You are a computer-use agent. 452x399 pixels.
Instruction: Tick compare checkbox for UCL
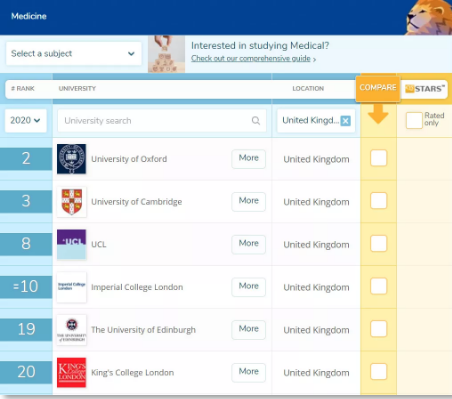click(378, 243)
